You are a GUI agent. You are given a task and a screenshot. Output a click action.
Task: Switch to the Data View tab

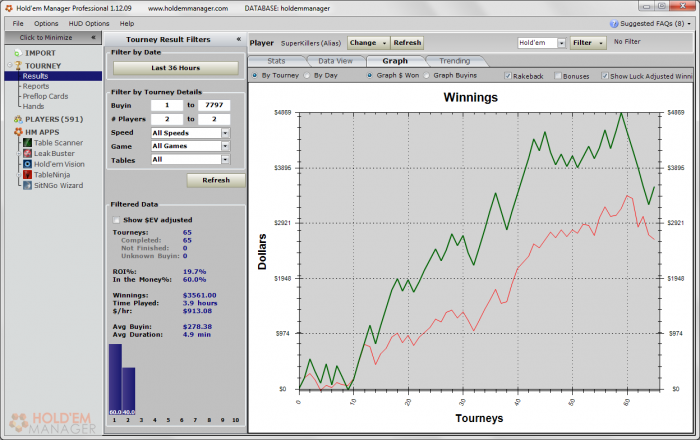coord(335,61)
